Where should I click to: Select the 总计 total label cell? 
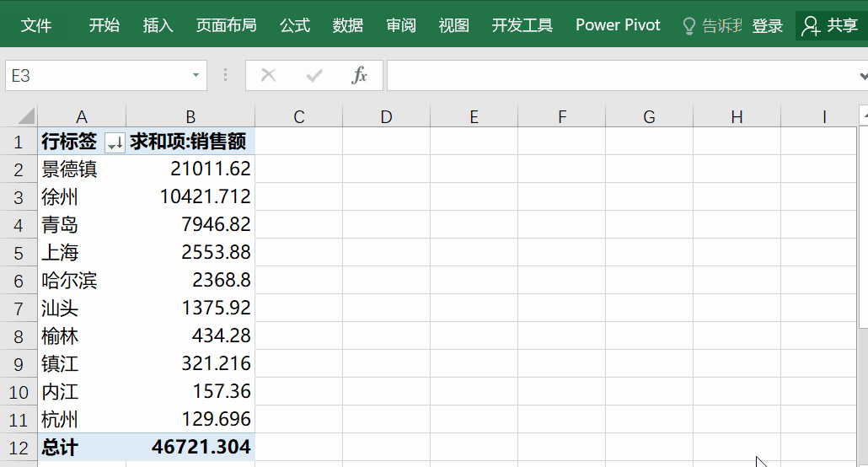click(x=82, y=447)
